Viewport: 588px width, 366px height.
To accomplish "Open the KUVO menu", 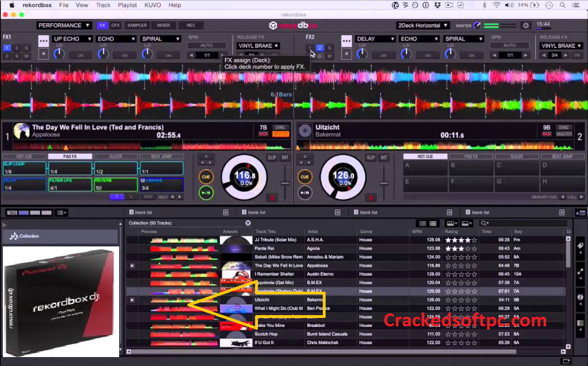I will point(153,5).
